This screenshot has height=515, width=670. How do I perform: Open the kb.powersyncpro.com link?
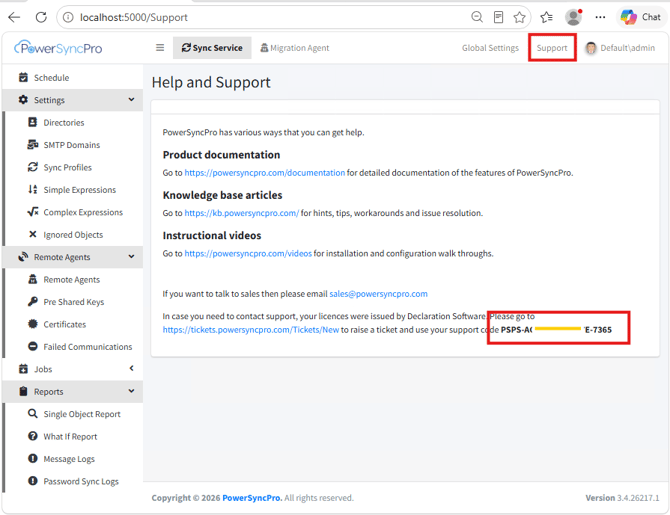(x=241, y=213)
